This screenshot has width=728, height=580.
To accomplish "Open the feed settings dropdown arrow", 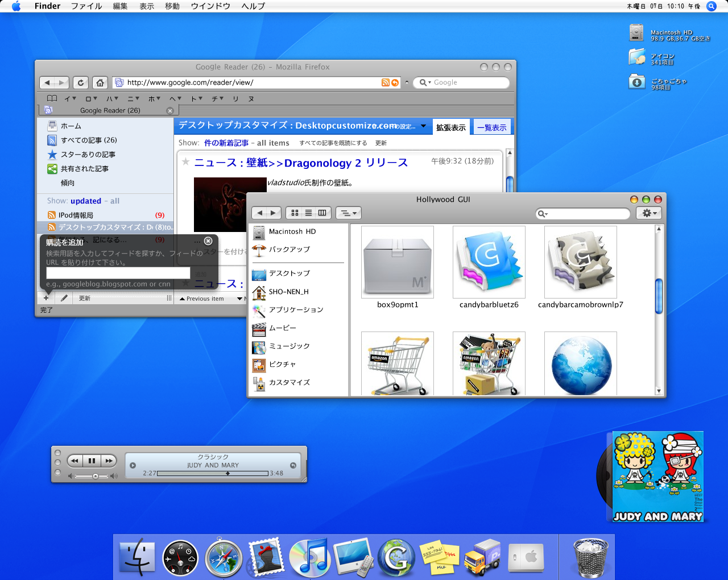I will coord(423,126).
